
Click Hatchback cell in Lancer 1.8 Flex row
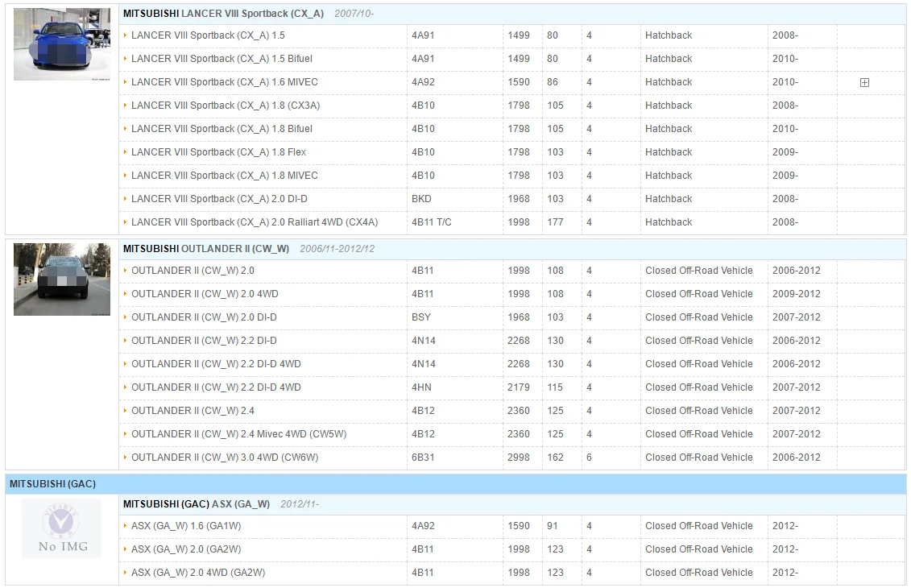(x=669, y=151)
